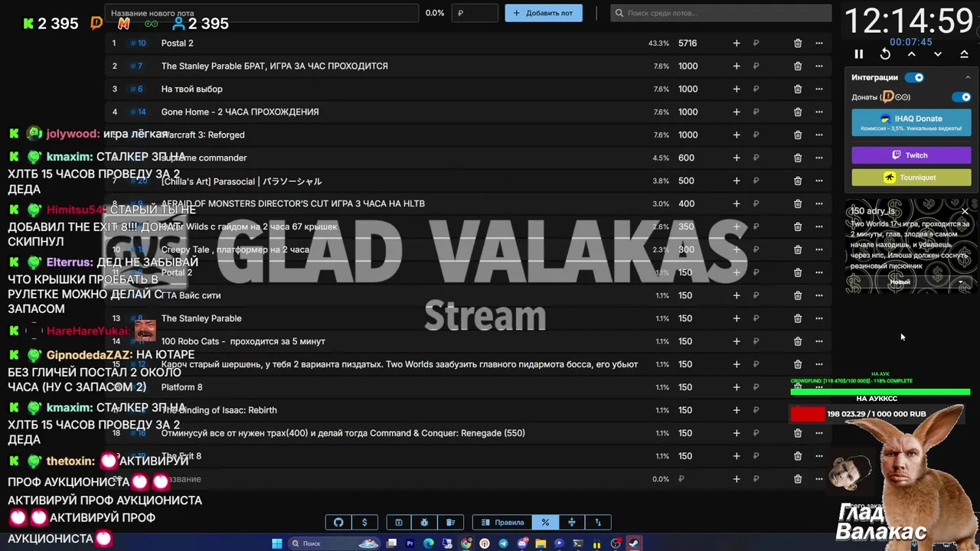Open the Windows Start menu
Viewport: 980px width, 551px height.
tap(277, 544)
